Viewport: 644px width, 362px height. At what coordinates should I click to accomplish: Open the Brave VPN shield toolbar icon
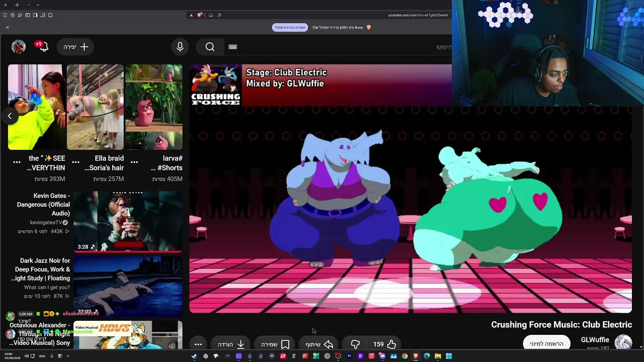coord(13,15)
